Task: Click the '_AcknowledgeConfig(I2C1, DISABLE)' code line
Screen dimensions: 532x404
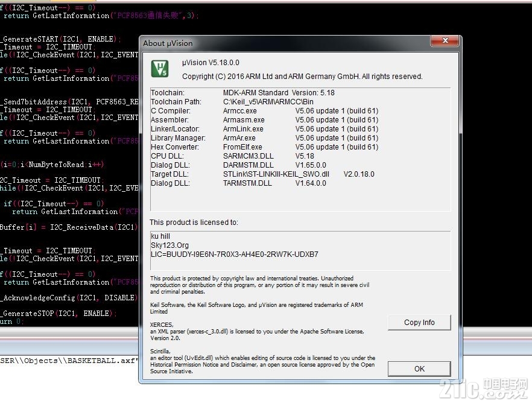Action: point(69,298)
